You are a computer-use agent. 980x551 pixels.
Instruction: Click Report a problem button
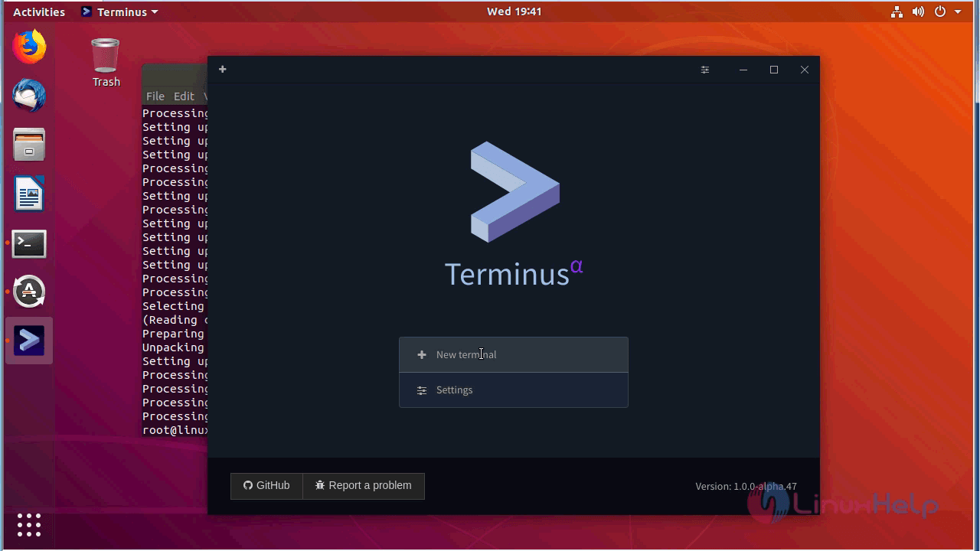click(364, 485)
